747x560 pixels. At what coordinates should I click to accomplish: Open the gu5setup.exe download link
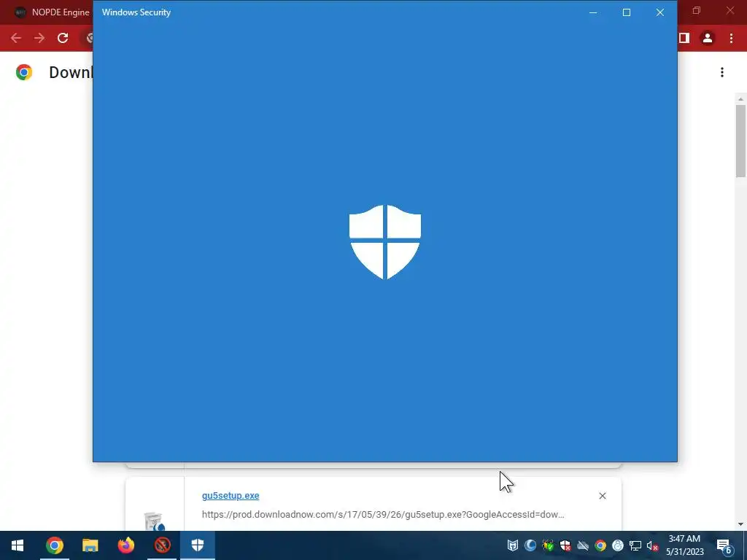pos(231,495)
